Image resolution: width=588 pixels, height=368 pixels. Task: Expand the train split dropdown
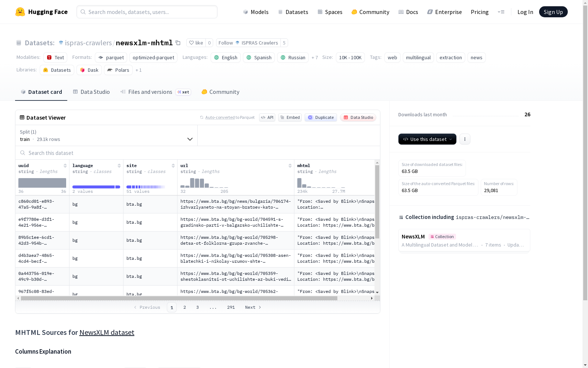pos(106,135)
